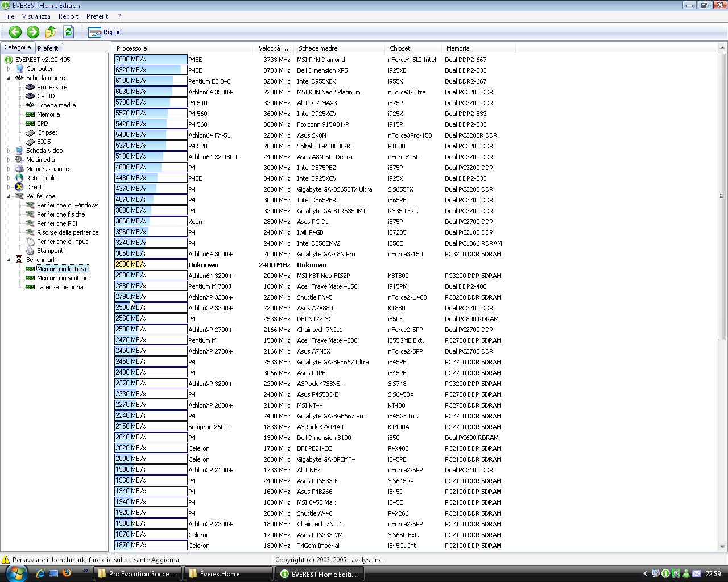The image size is (728, 582).
Task: Open the BIOS tree item
Action: (x=44, y=142)
